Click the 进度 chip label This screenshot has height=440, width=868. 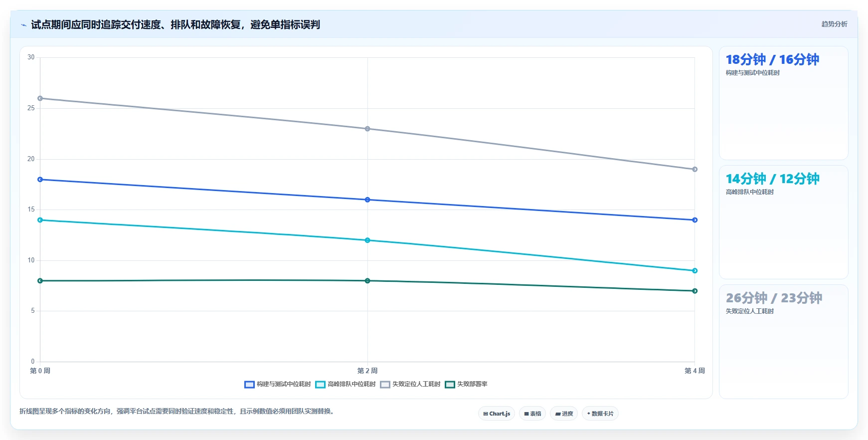[567, 414]
